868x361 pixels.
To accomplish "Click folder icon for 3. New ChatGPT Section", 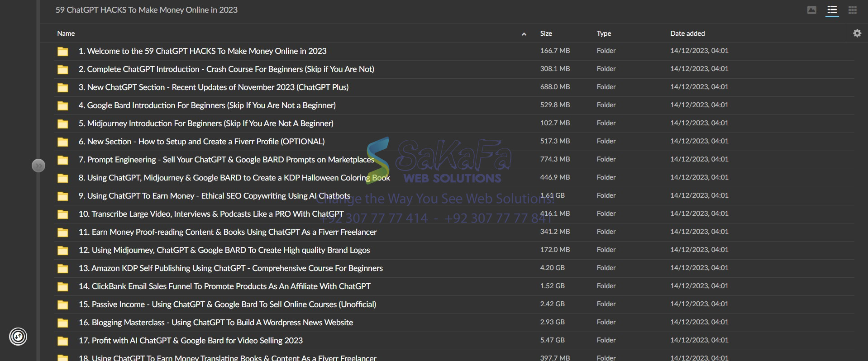I will [x=63, y=88].
